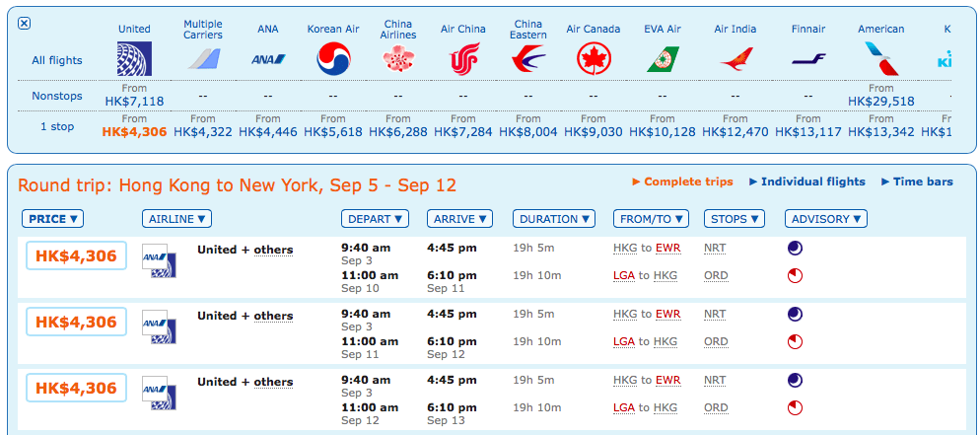Click the American Airlines logo
Image resolution: width=980 pixels, height=435 pixels.
tap(880, 60)
